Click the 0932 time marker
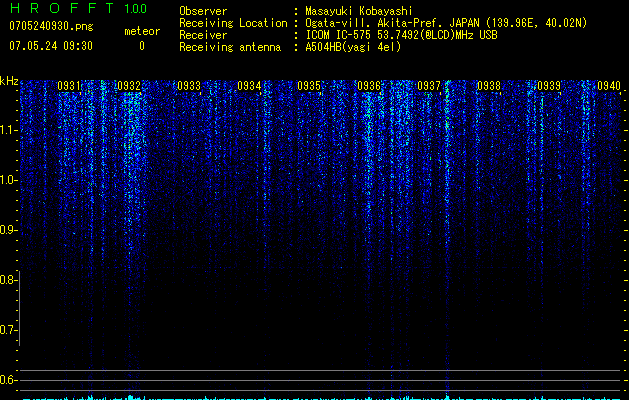The image size is (629, 400). tap(129, 85)
